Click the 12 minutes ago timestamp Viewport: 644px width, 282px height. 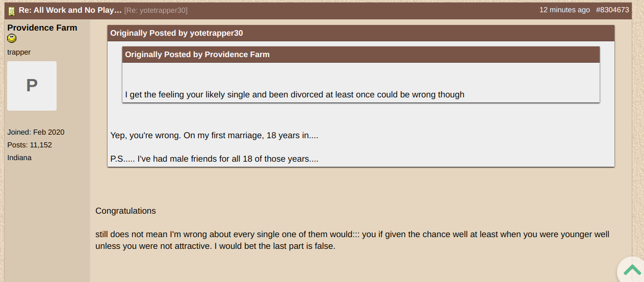pyautogui.click(x=564, y=10)
